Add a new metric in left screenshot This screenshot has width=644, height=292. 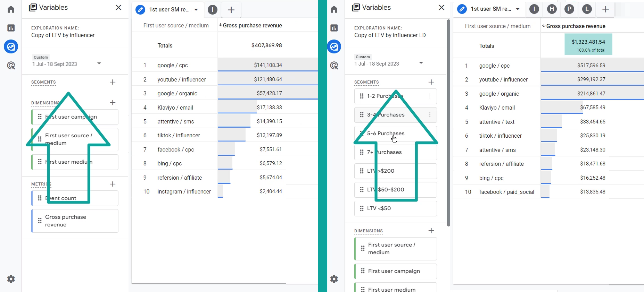[x=113, y=184]
